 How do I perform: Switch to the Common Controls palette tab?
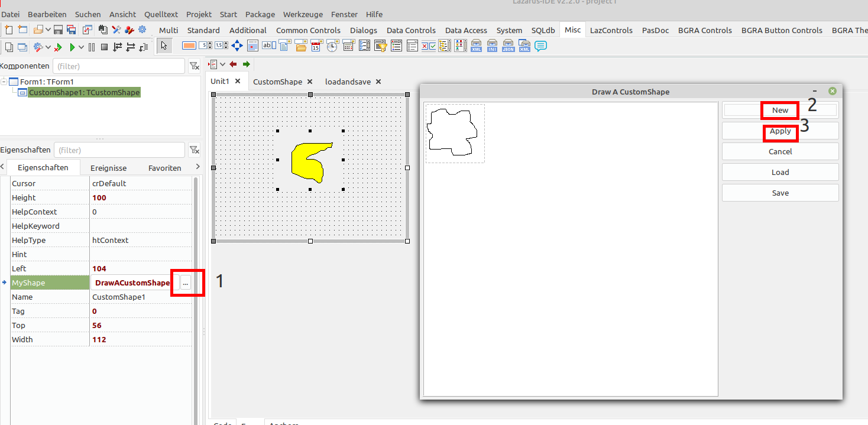[x=308, y=30]
